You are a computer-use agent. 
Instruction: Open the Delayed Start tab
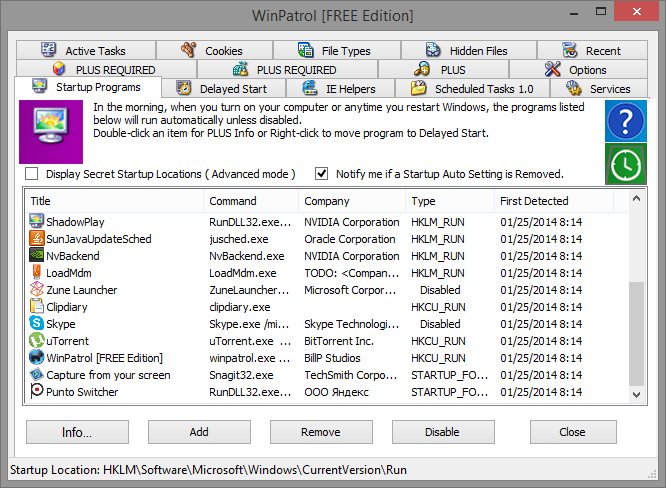tap(224, 88)
